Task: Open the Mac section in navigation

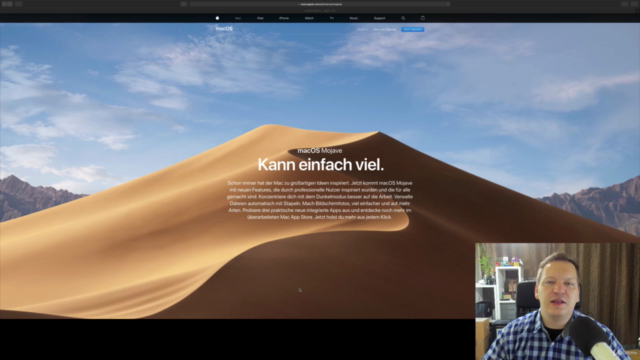Action: coord(238,18)
